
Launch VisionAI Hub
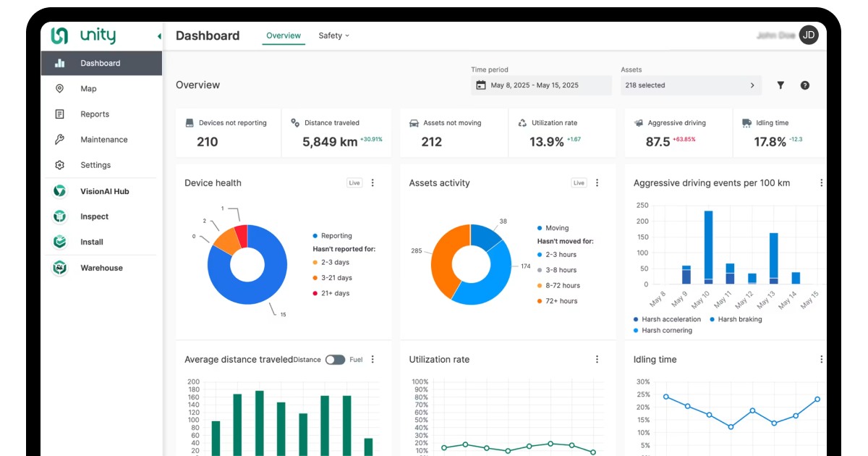point(101,191)
